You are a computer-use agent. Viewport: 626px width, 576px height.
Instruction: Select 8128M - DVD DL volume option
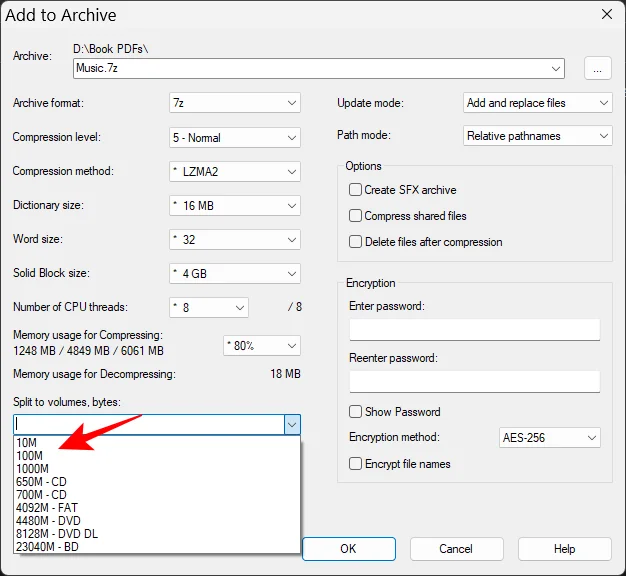click(x=157, y=534)
